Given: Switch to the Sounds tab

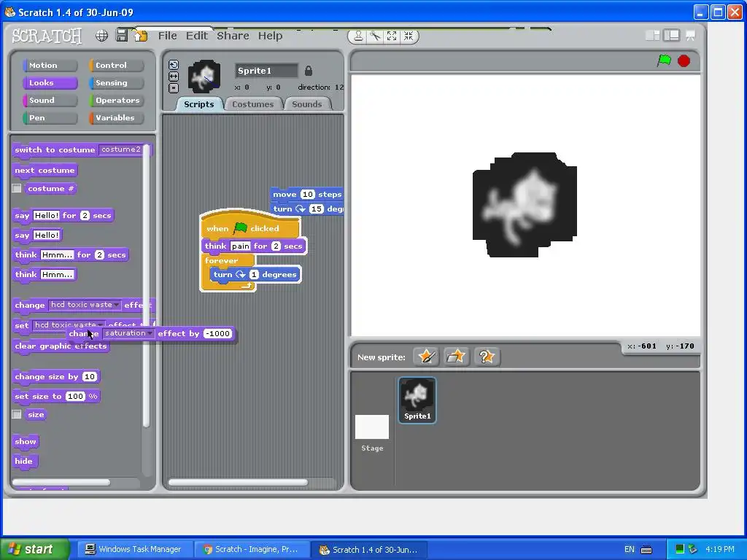Looking at the screenshot, I should [x=307, y=104].
